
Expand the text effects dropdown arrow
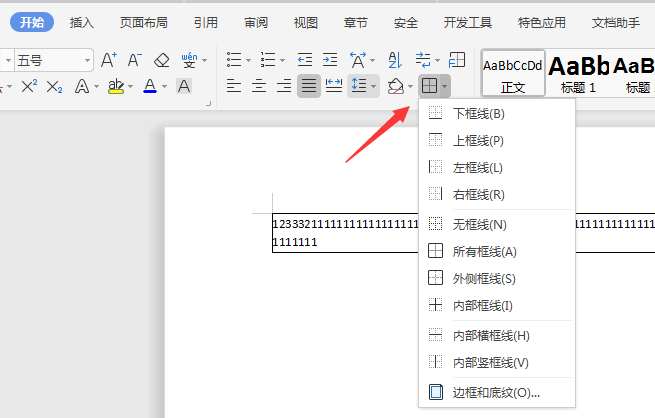[96, 87]
